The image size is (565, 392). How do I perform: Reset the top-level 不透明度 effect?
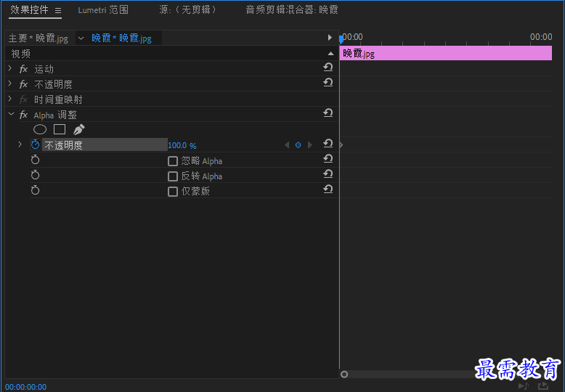point(328,83)
